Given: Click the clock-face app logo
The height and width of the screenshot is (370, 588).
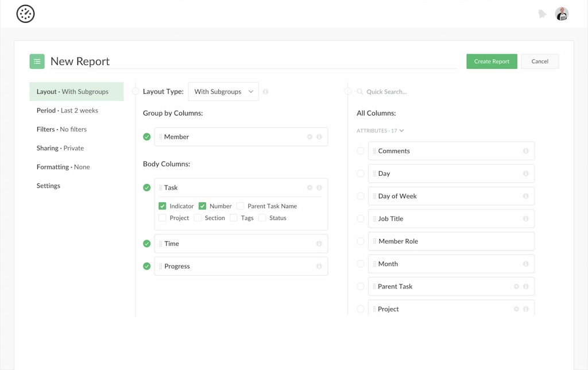Looking at the screenshot, I should [25, 13].
